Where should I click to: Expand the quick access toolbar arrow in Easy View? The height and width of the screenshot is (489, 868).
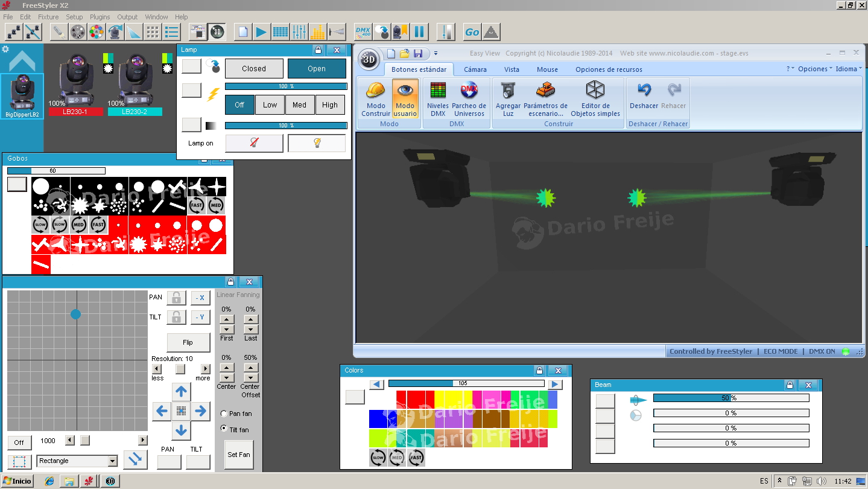436,54
